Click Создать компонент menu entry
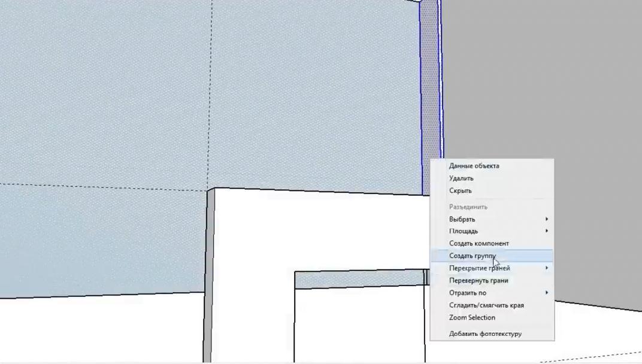 (x=479, y=243)
